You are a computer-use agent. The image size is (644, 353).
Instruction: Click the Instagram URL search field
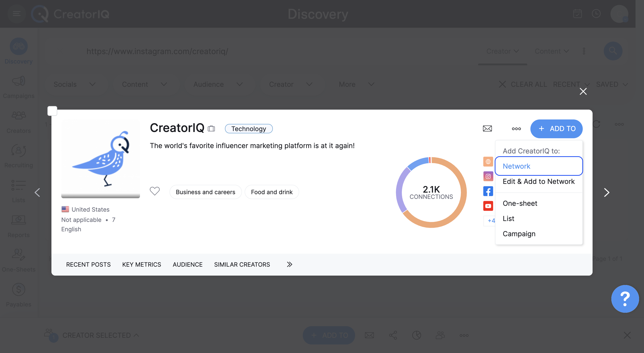(x=157, y=51)
